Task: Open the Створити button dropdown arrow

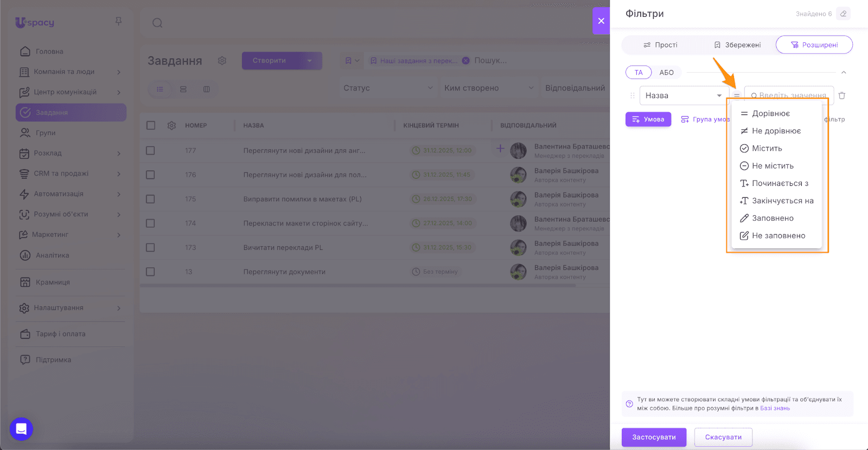Action: (x=310, y=61)
